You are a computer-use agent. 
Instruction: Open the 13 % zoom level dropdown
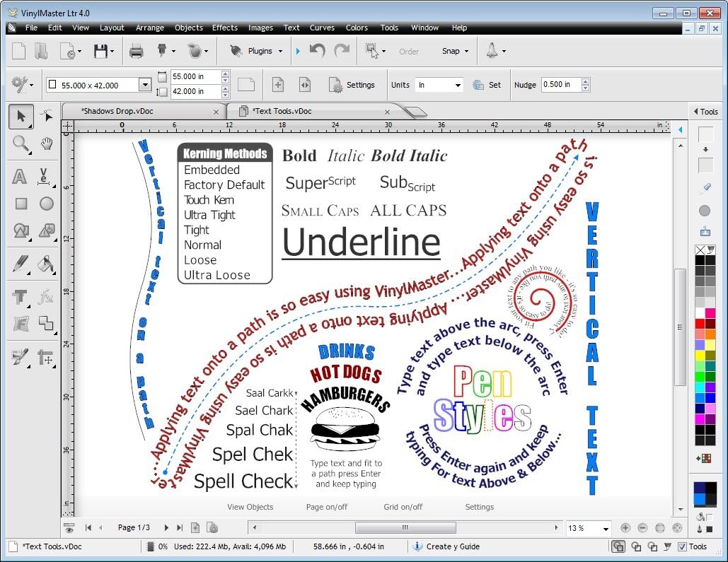(x=606, y=528)
